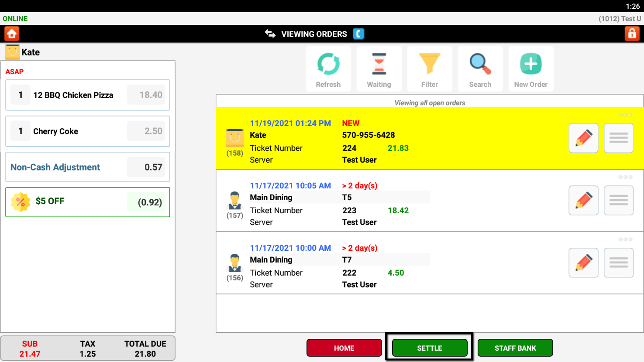This screenshot has height=362, width=644.
Task: Edit Kate's ticket 224 with the pencil
Action: click(x=583, y=138)
